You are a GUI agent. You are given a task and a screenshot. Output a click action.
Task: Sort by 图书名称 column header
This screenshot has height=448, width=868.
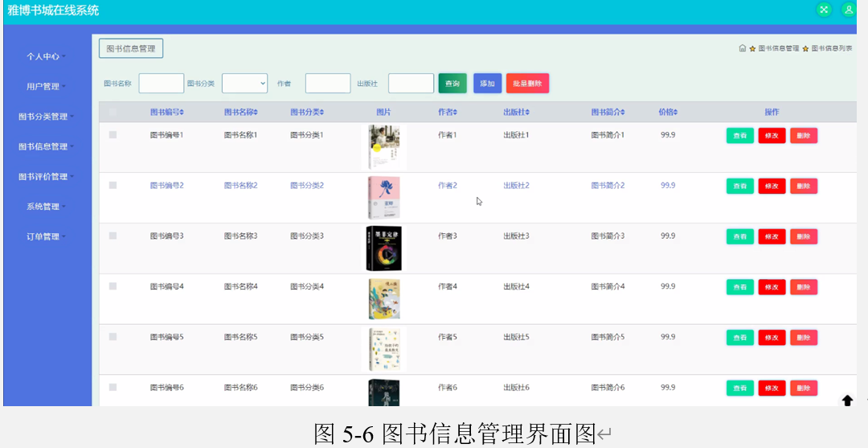pos(241,113)
